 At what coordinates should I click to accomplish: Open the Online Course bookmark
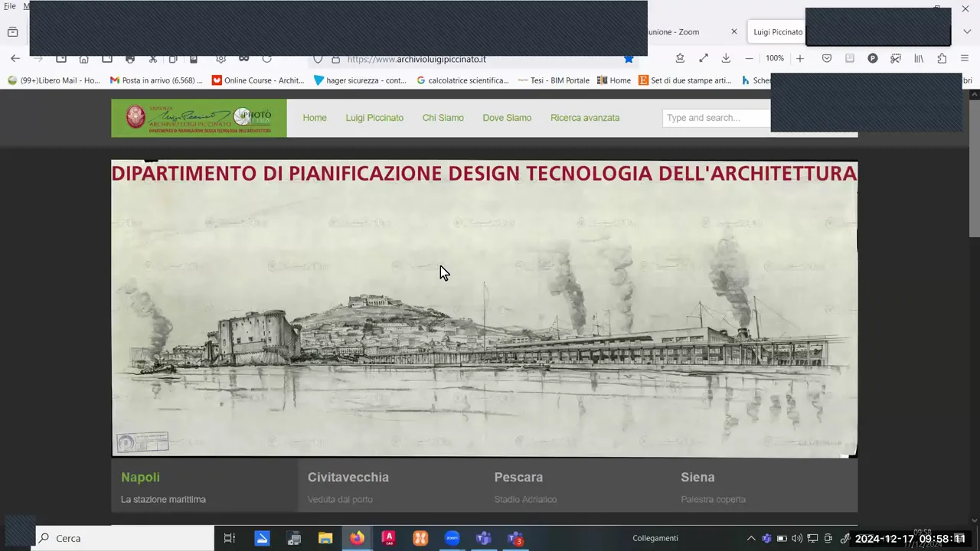[x=258, y=80]
